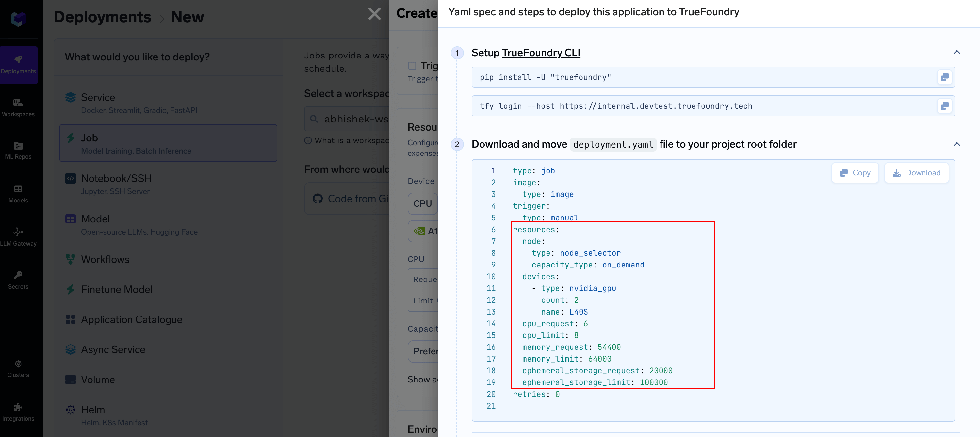Image resolution: width=980 pixels, height=437 pixels.
Task: Collapse the Download deployment.yaml step
Action: (957, 144)
